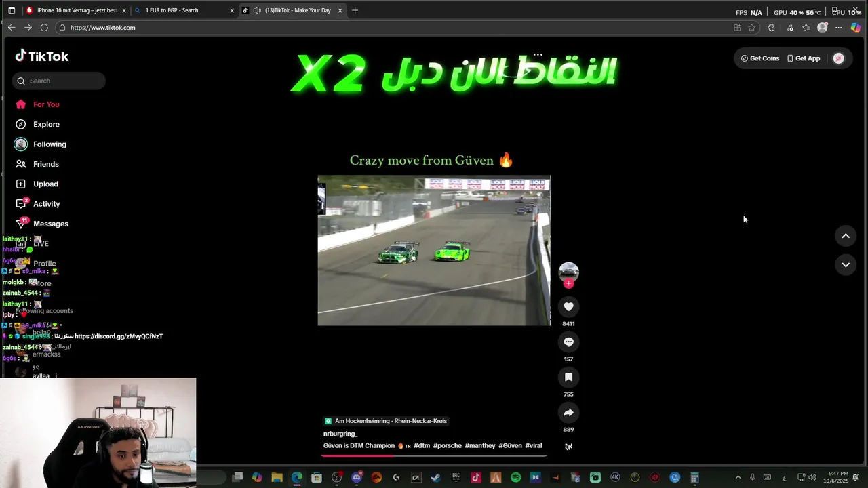The width and height of the screenshot is (868, 488).
Task: Open the Edge profile avatar
Action: [x=823, y=28]
